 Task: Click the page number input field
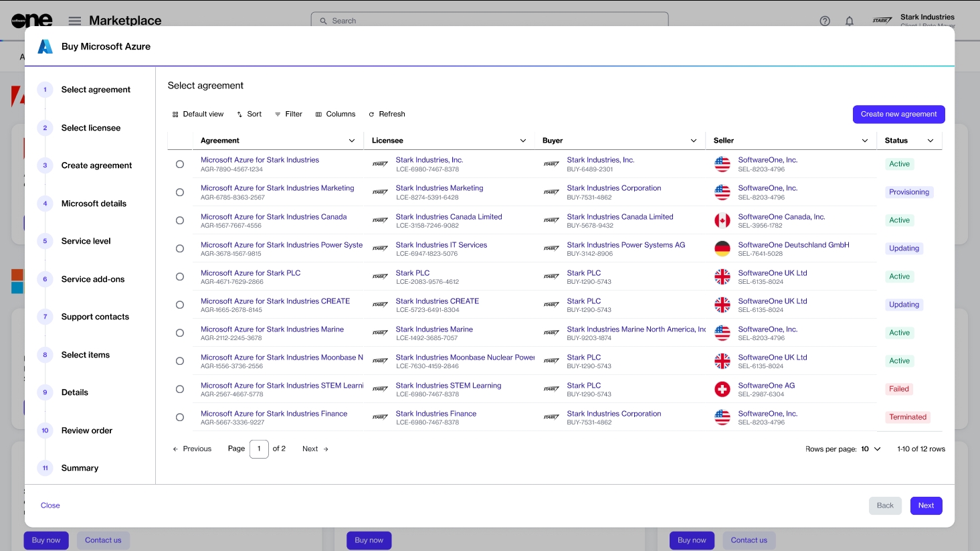[x=259, y=449]
